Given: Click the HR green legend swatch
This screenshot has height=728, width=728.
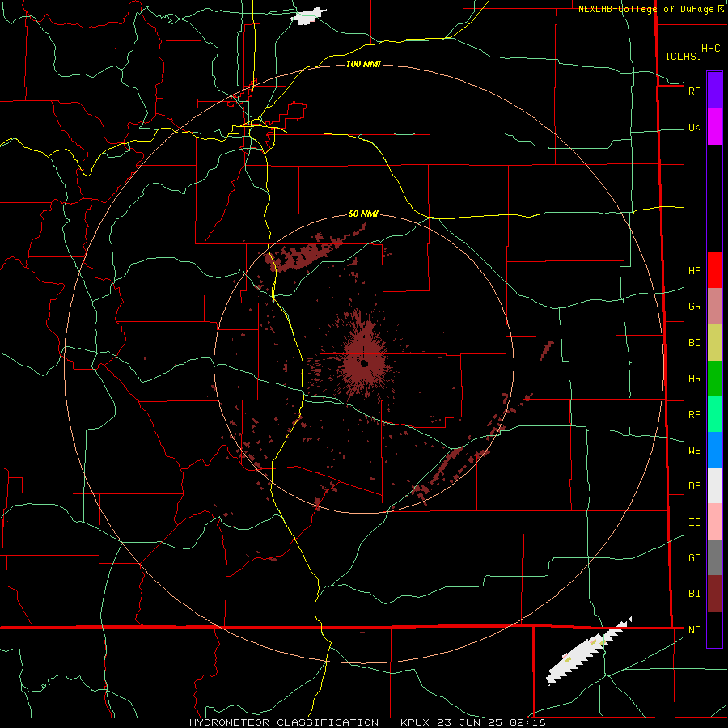Looking at the screenshot, I should 714,378.
